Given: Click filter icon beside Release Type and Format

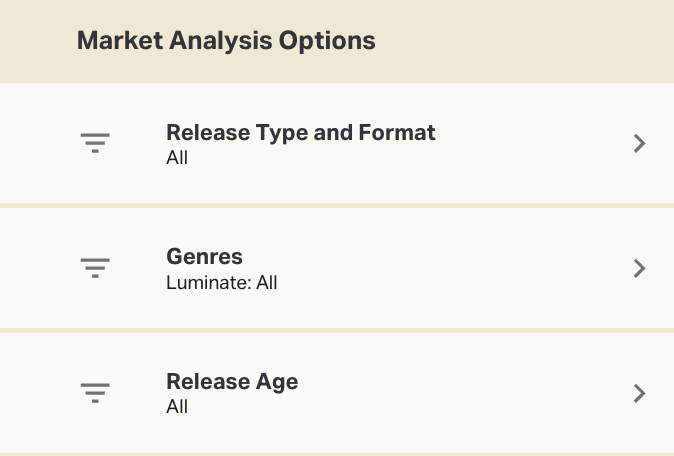Looking at the screenshot, I should [x=95, y=143].
